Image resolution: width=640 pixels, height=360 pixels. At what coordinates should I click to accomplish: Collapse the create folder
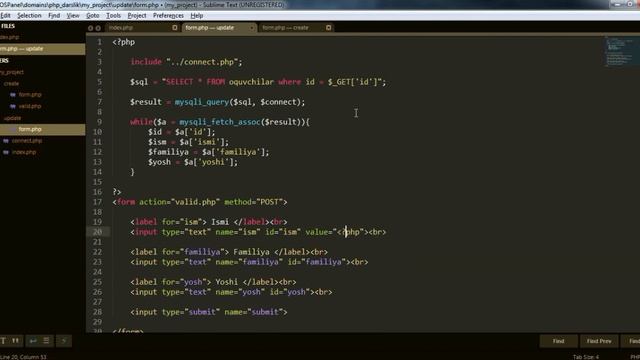click(x=11, y=84)
